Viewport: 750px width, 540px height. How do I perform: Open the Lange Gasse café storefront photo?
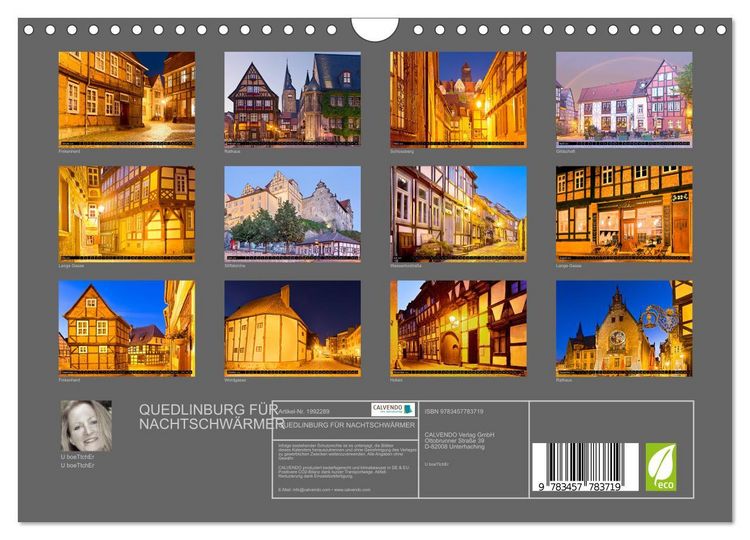click(624, 214)
